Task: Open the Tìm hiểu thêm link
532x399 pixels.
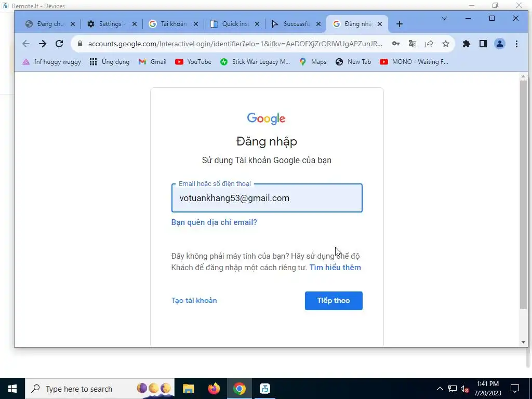Action: click(x=335, y=268)
